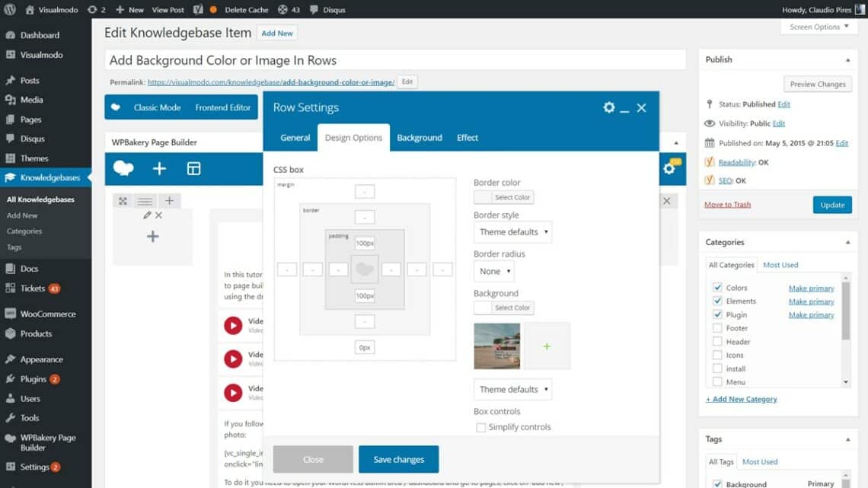Open the Screen Options expander
Screen dimensions: 868x488
(819, 27)
